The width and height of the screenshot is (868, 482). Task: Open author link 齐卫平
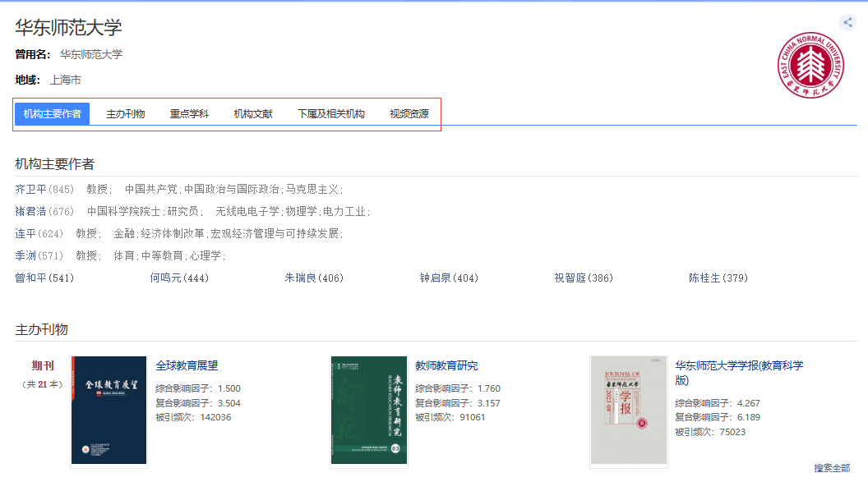tap(30, 189)
